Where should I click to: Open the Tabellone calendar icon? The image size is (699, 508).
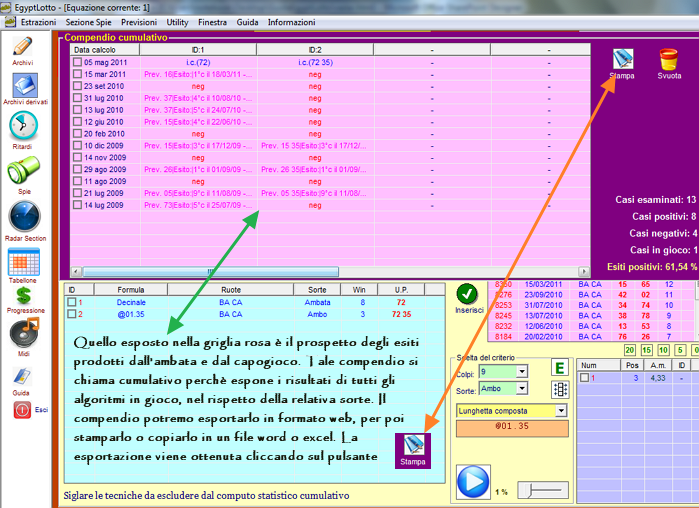click(24, 262)
